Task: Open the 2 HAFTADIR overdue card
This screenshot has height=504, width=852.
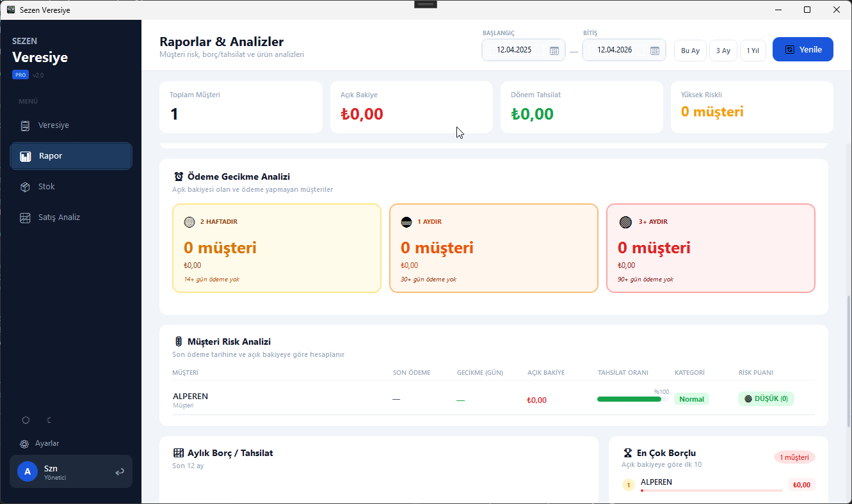Action: [277, 248]
